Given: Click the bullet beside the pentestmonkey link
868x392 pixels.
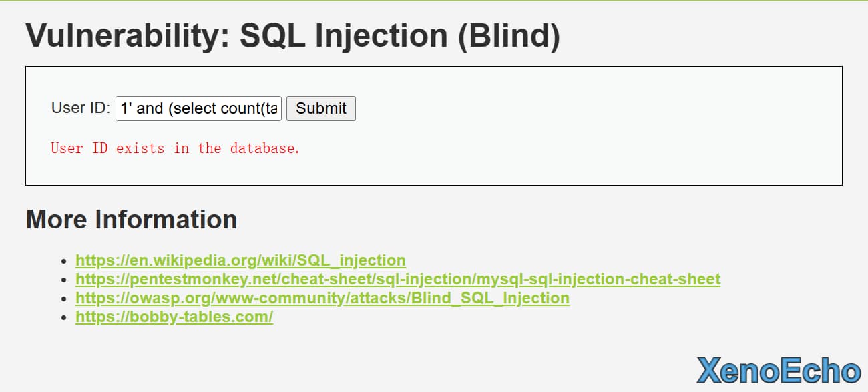Looking at the screenshot, I should pyautogui.click(x=64, y=280).
